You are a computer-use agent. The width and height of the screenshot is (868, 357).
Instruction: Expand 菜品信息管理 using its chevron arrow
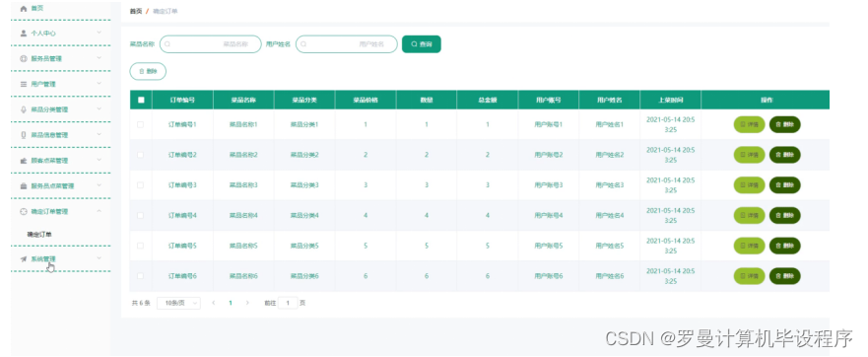[100, 134]
